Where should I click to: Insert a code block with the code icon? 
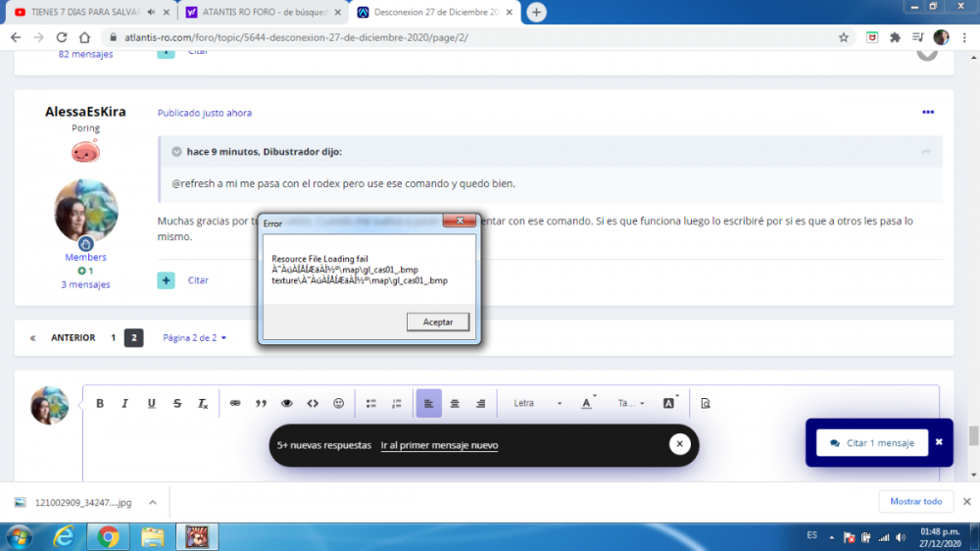(x=313, y=403)
